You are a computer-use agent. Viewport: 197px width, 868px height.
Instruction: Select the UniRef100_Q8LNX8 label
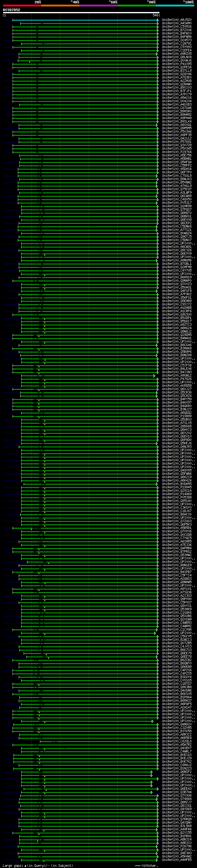[177, 57]
